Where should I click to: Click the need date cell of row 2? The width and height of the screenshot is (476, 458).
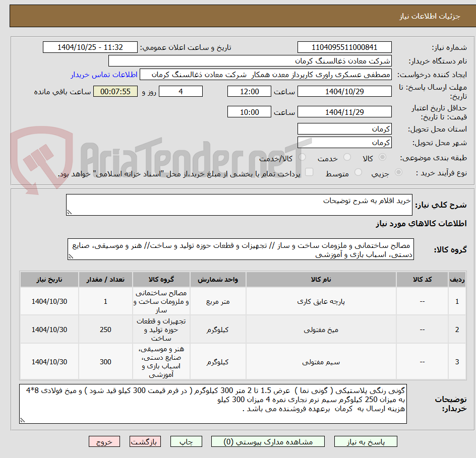click(49, 330)
